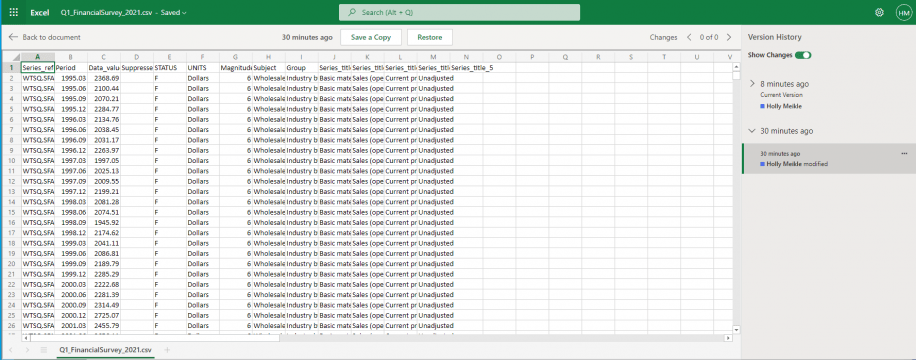Screen dimensions: 916x360
Task: Select row 1 header
Action: pyautogui.click(x=11, y=67)
